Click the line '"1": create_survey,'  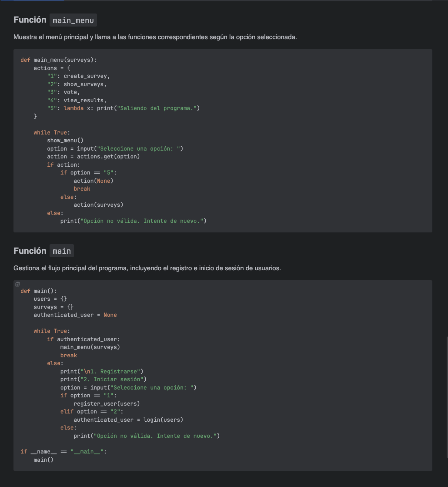pyautogui.click(x=79, y=76)
